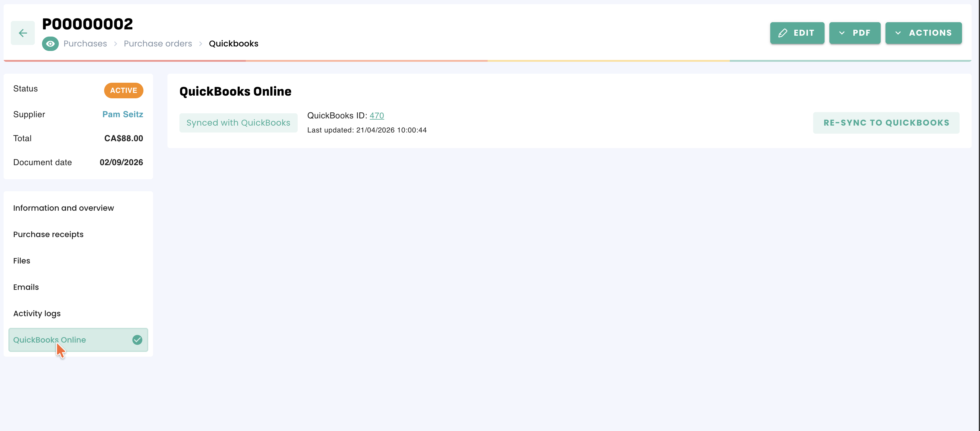Click the back arrow icon

[x=23, y=33]
